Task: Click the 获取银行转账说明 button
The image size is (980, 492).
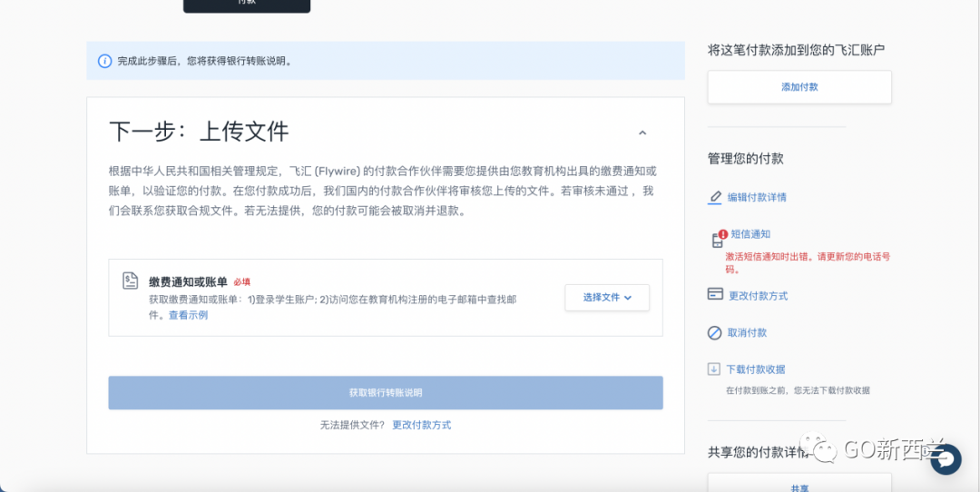Action: click(386, 392)
